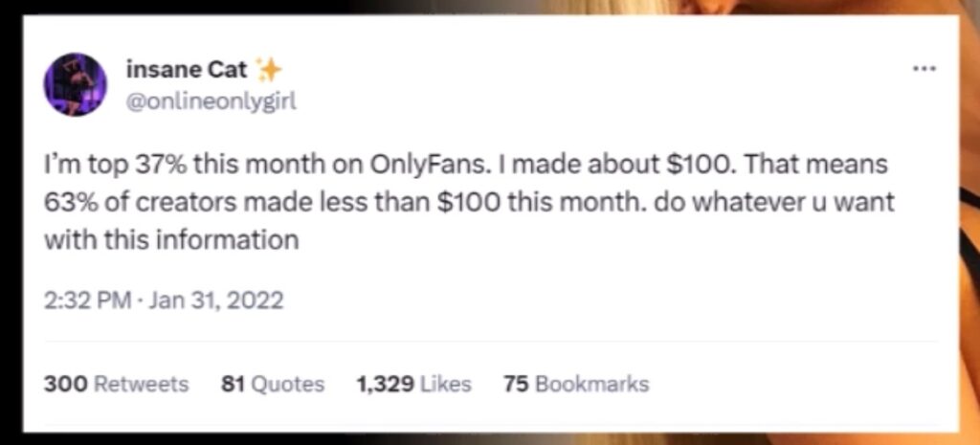This screenshot has width=980, height=445.
Task: View the 300 Retweets list
Action: click(116, 384)
